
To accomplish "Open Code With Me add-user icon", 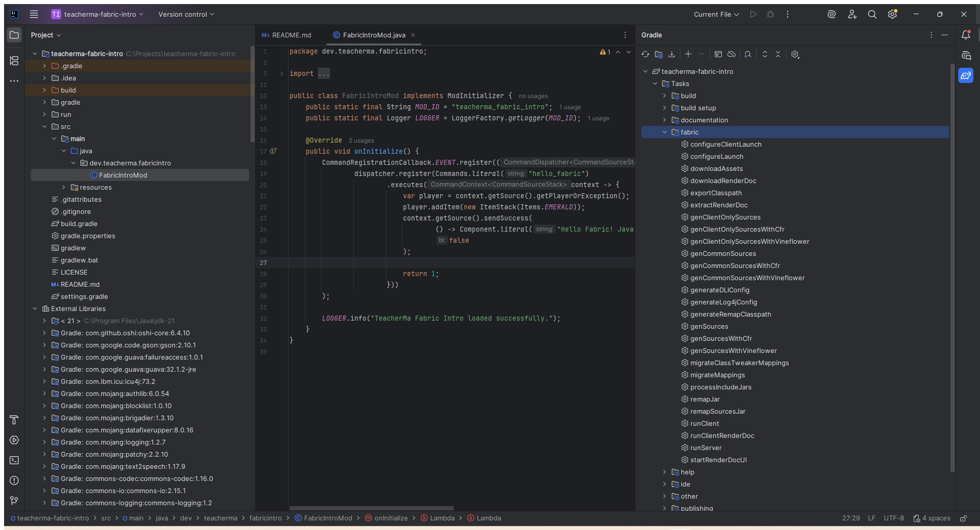I will [852, 14].
